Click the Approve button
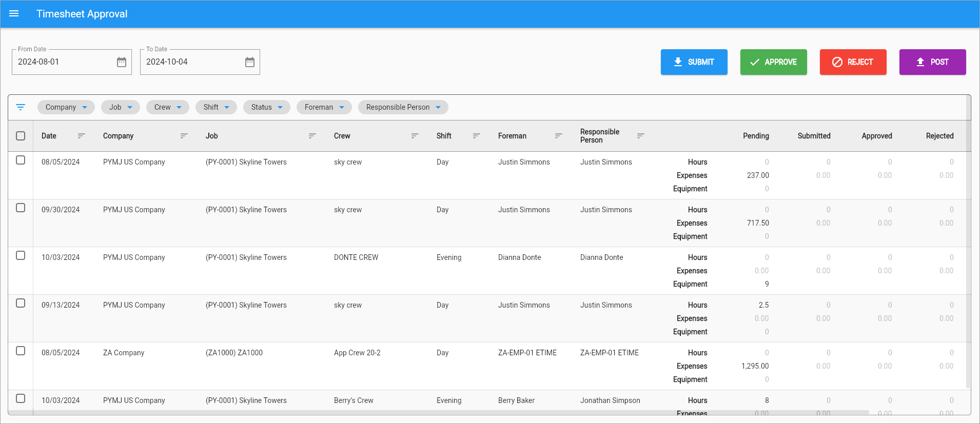Viewport: 980px width, 424px height. [x=774, y=62]
